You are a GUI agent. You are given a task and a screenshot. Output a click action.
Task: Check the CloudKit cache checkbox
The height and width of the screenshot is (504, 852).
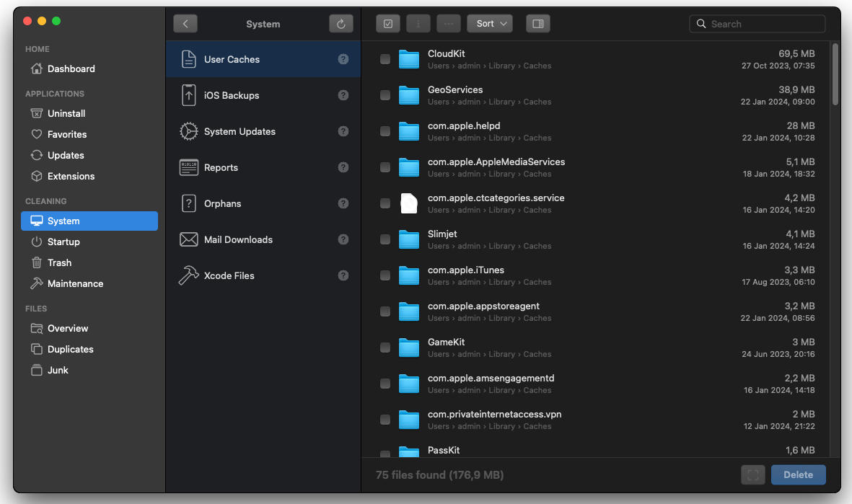385,59
